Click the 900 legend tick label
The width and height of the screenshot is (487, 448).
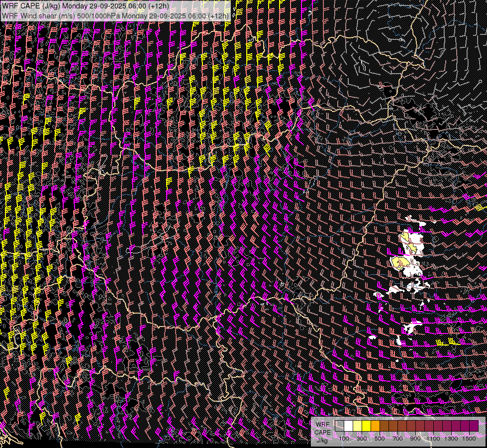(415, 439)
